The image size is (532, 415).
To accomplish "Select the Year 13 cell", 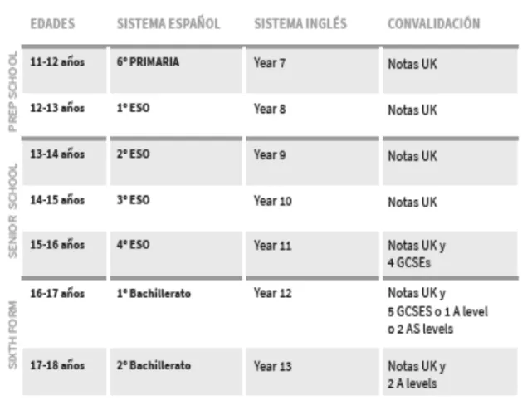I will (272, 366).
